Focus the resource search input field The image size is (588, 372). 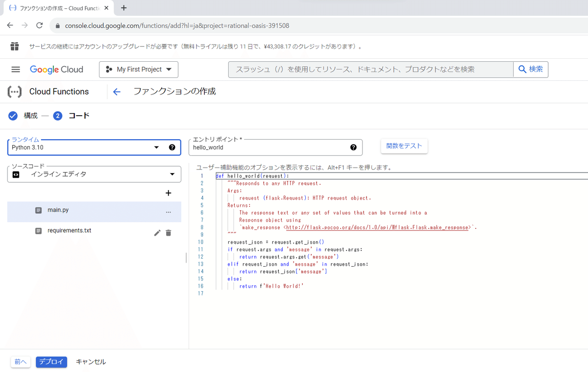[x=370, y=70]
